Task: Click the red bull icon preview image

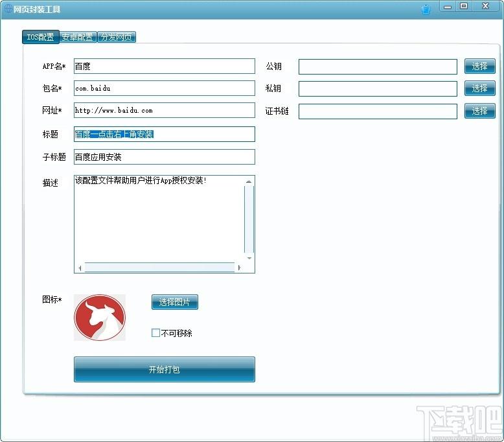Action: tap(100, 318)
